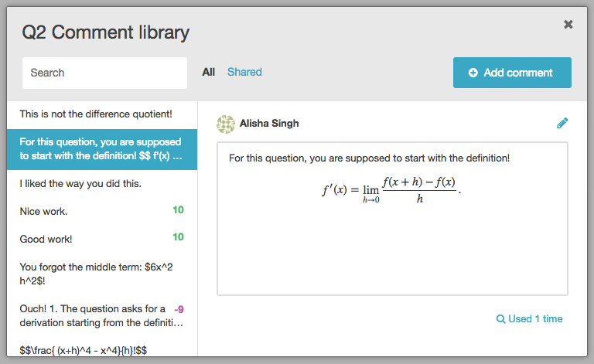
Task: Click the author name Alisha Singh
Action: pos(269,124)
